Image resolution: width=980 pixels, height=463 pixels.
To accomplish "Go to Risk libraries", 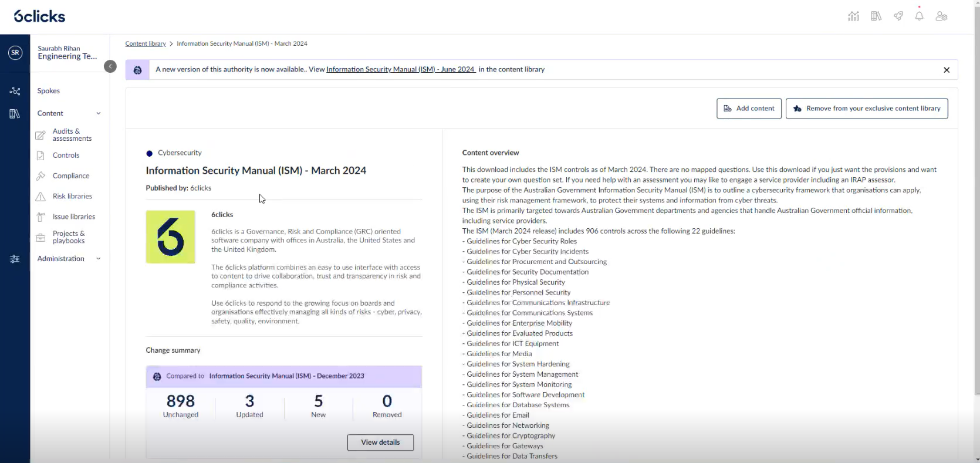I will tap(72, 196).
